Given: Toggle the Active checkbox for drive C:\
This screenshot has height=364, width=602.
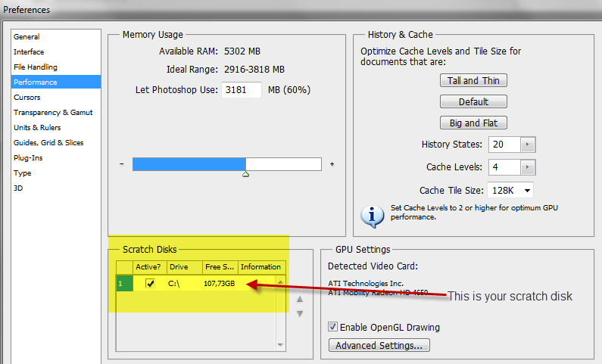Looking at the screenshot, I should 150,283.
